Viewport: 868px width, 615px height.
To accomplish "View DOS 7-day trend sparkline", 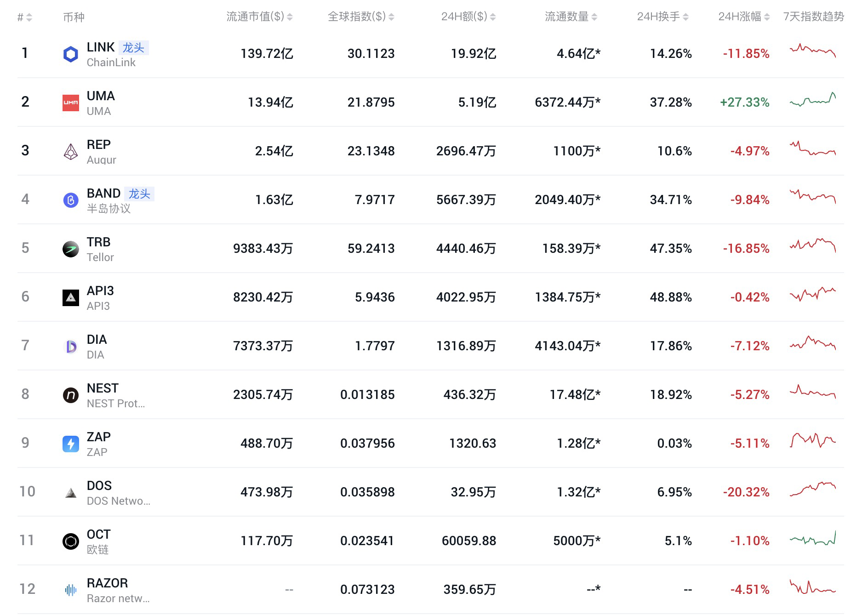I will pos(813,489).
